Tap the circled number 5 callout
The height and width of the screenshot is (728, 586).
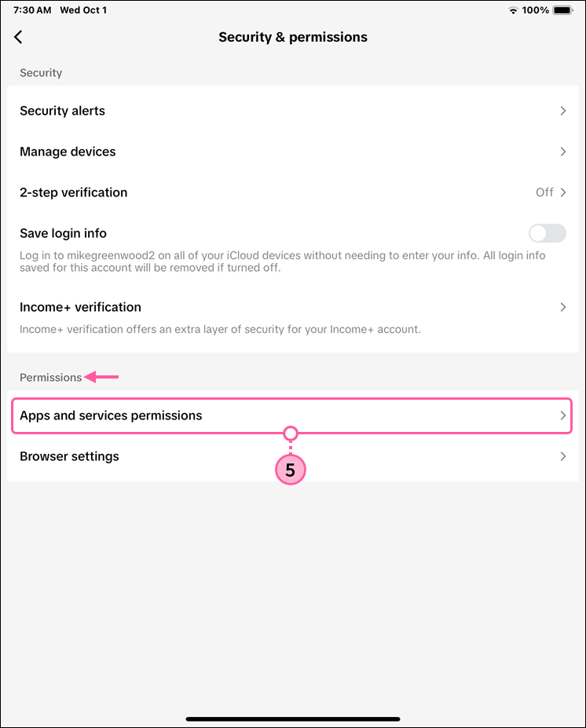point(291,469)
